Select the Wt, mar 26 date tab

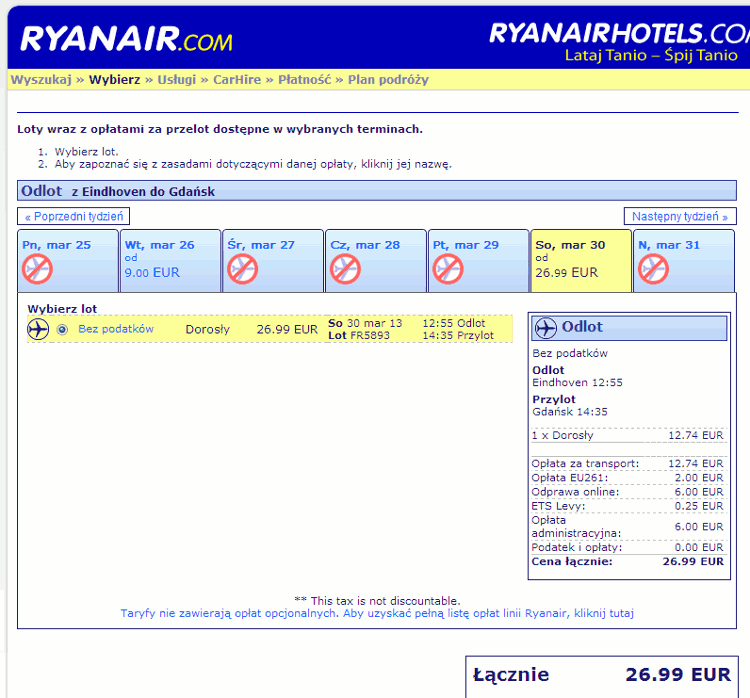(x=171, y=261)
